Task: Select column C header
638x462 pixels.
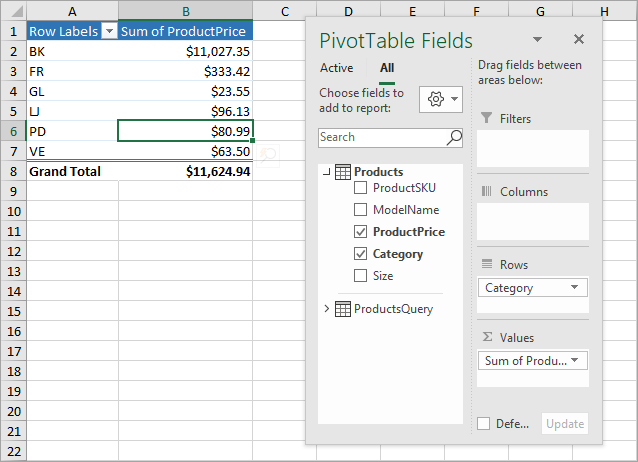Action: coord(285,11)
